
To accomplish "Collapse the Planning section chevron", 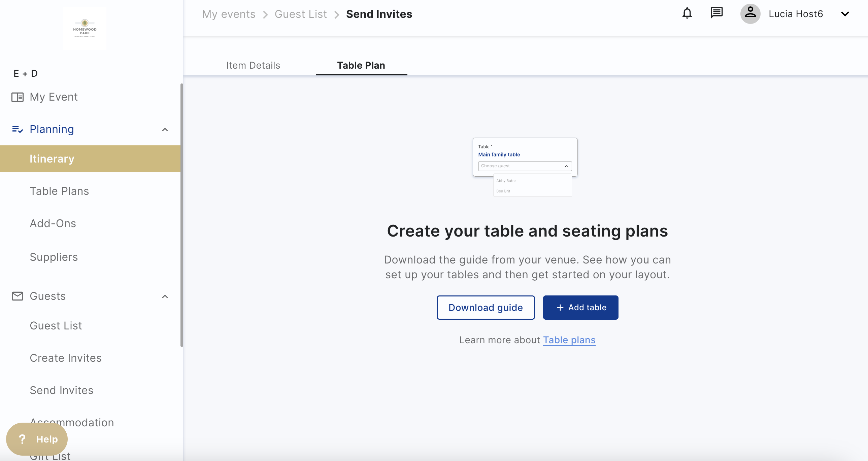I will (165, 130).
